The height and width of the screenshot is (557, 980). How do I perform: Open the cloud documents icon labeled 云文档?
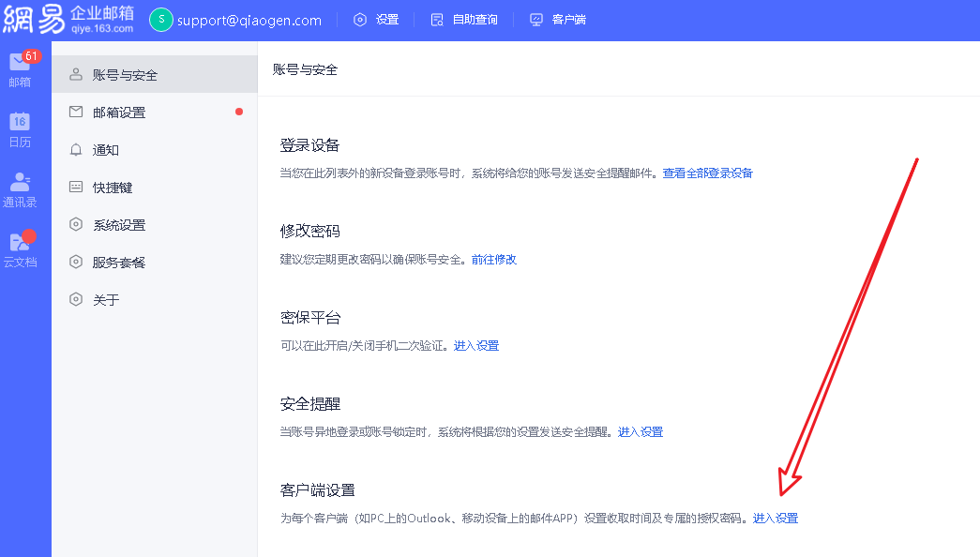point(20,243)
